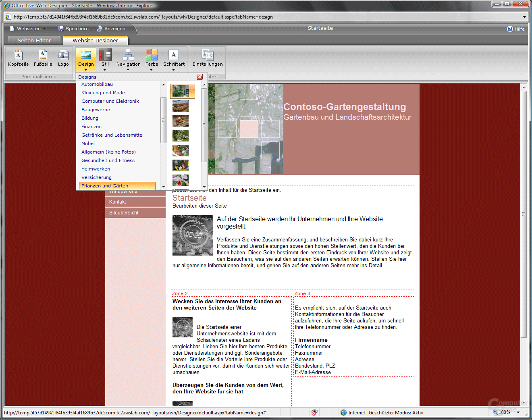
Task: Click the popup blocker icon in status bar
Action: pos(314,412)
